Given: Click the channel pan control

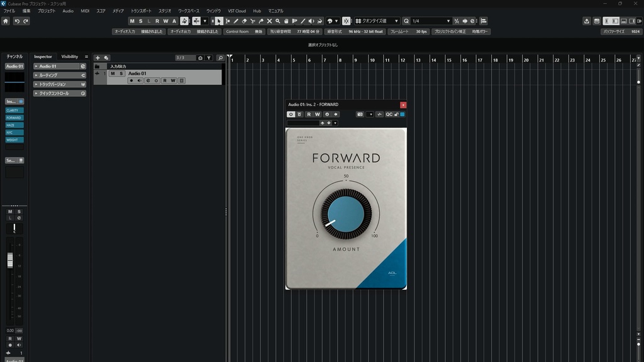Looking at the screenshot, I should click(14, 229).
